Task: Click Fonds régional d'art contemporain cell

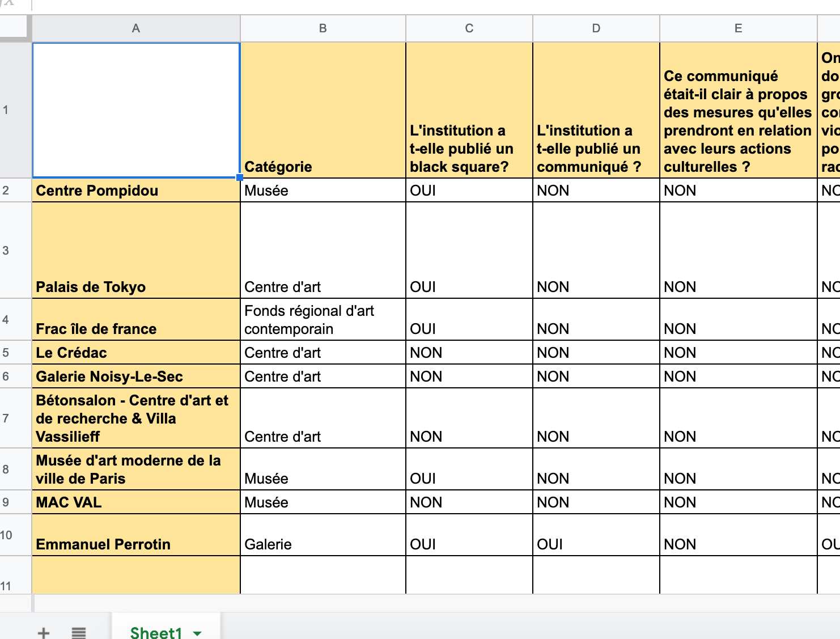Action: [x=323, y=320]
